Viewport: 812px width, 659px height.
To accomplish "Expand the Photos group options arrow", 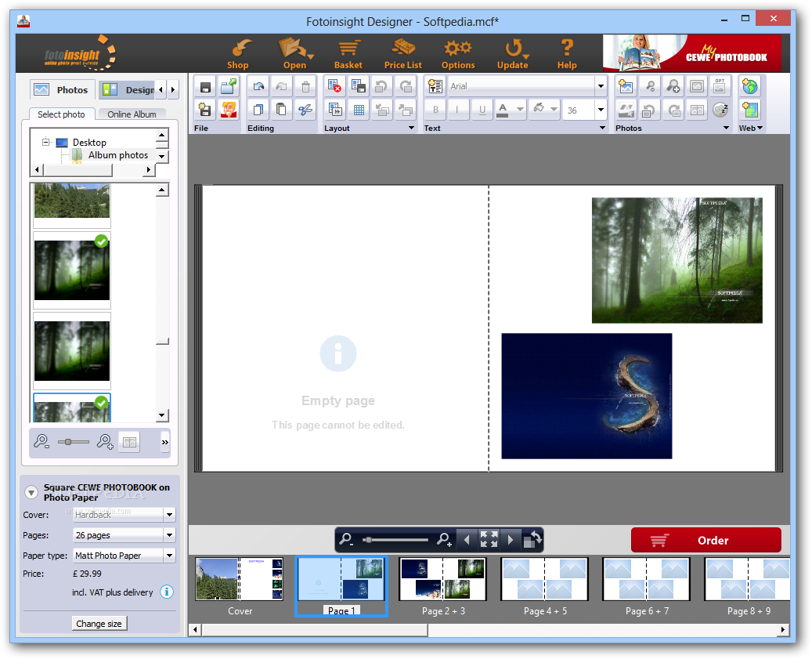I will [726, 128].
